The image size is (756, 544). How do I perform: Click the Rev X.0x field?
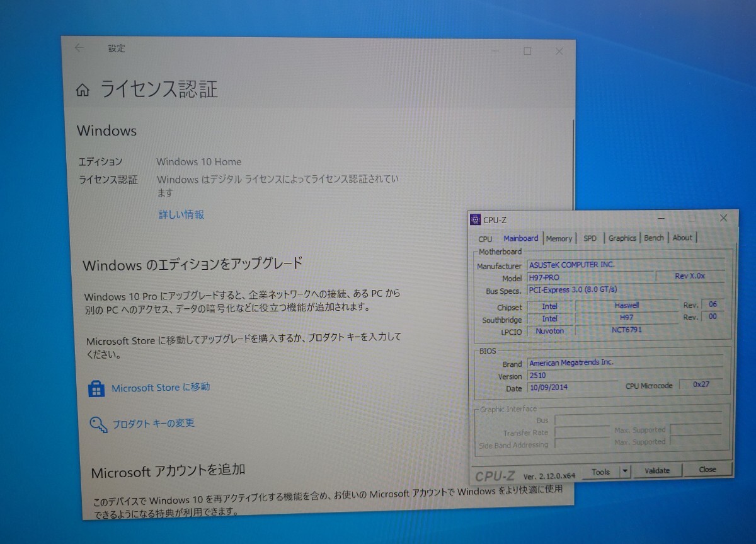click(x=690, y=276)
